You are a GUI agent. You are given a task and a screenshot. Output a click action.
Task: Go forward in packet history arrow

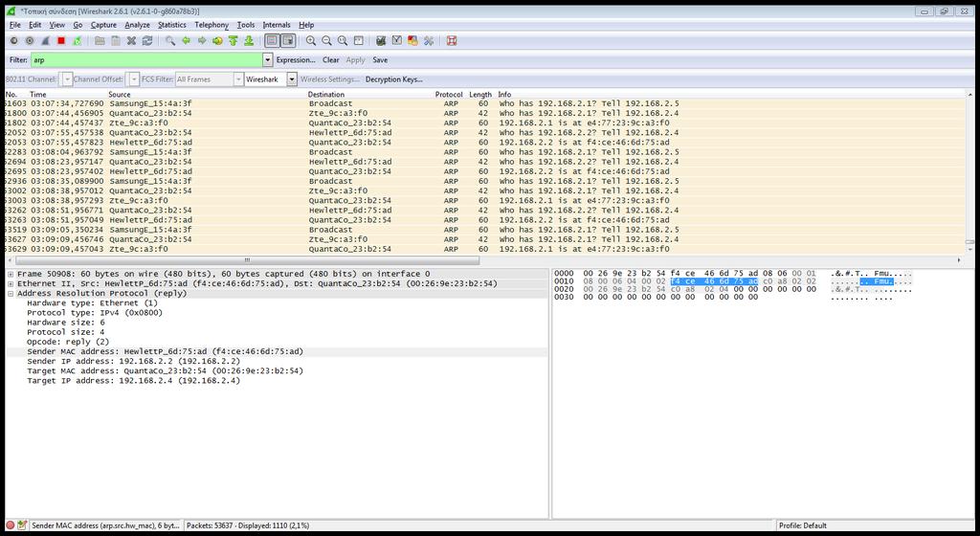pos(201,40)
